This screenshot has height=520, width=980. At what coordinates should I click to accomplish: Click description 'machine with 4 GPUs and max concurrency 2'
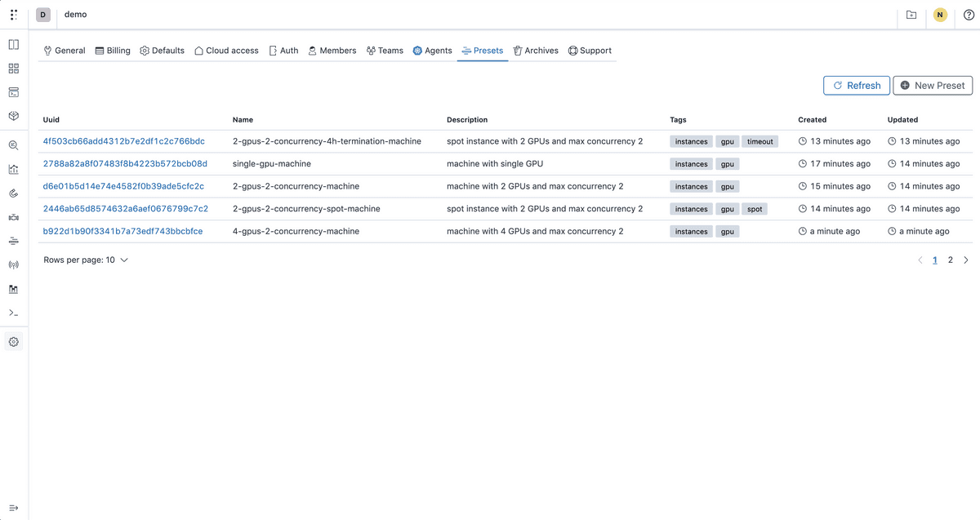pyautogui.click(x=535, y=231)
